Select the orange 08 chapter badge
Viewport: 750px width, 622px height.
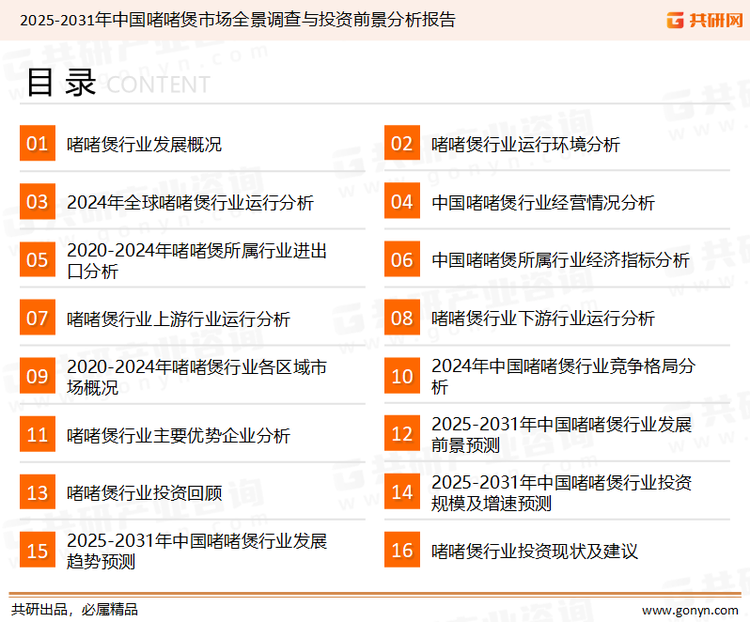click(402, 318)
